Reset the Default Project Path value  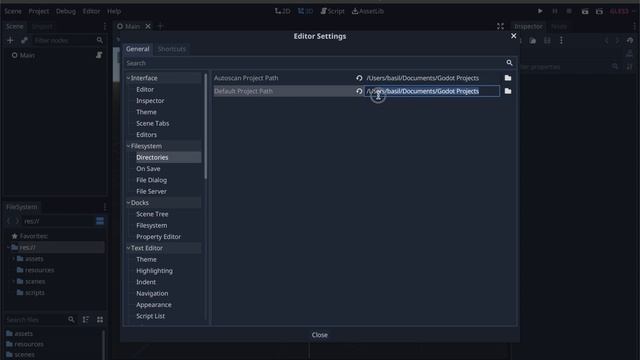click(x=359, y=91)
